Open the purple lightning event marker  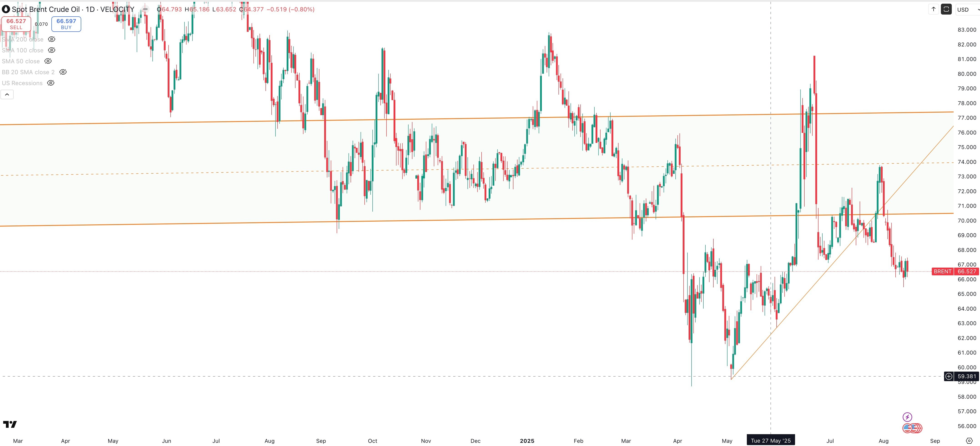907,417
